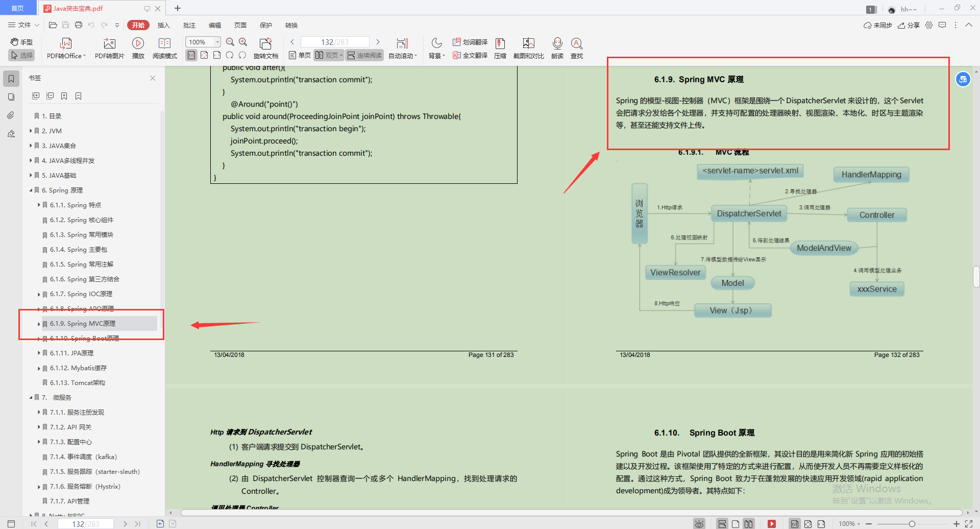Click the 分享 share button
Image resolution: width=980 pixels, height=529 pixels.
909,25
